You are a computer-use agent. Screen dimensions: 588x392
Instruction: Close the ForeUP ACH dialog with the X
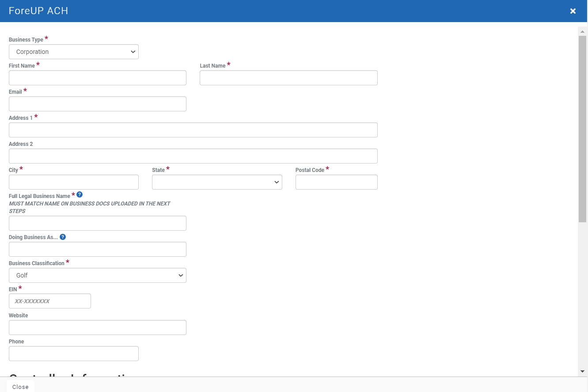tap(573, 11)
